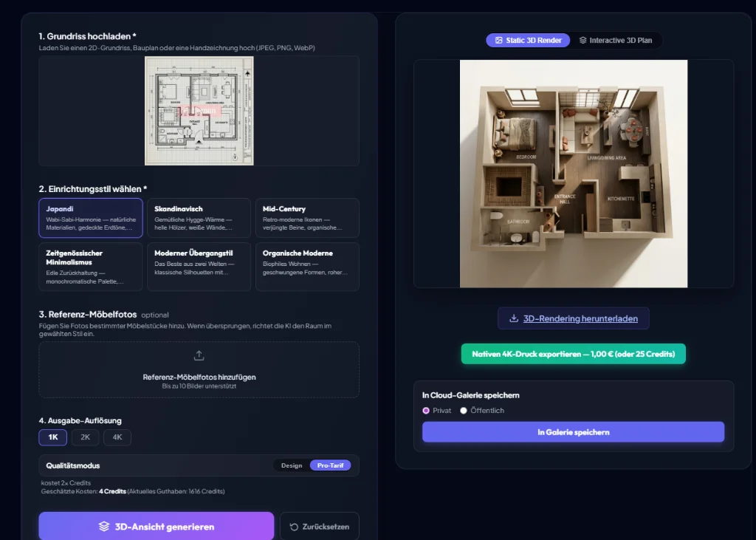This screenshot has width=756, height=540.
Task: Click the 'kostet 2x Credits' text
Action: point(66,482)
